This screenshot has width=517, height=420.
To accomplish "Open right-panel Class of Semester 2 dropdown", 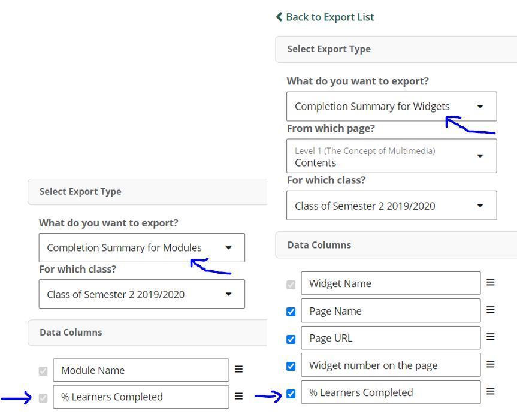I will pyautogui.click(x=391, y=206).
